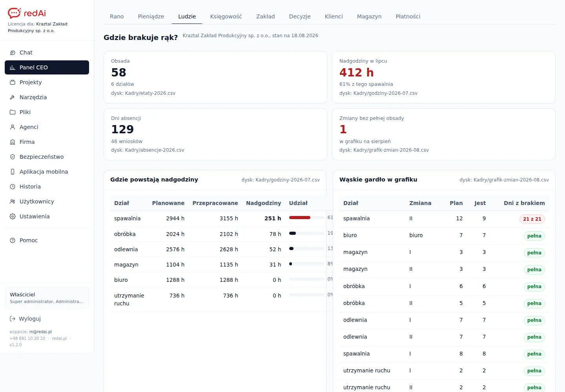Select the Magazyn tab

(x=369, y=16)
